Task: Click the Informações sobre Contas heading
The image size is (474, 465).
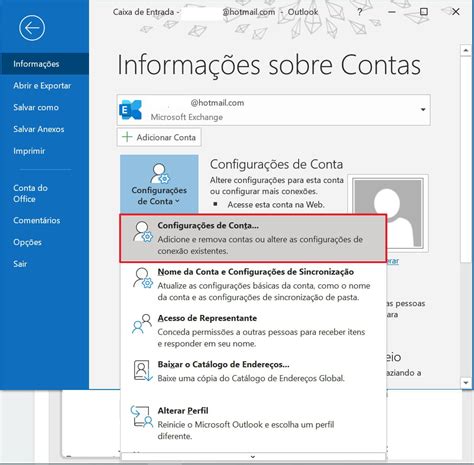Action: pyautogui.click(x=269, y=65)
